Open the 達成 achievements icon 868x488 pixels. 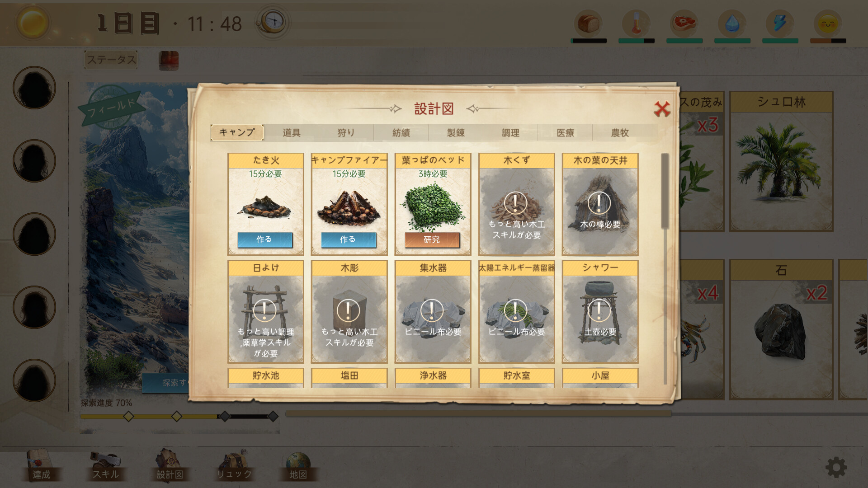tap(41, 465)
